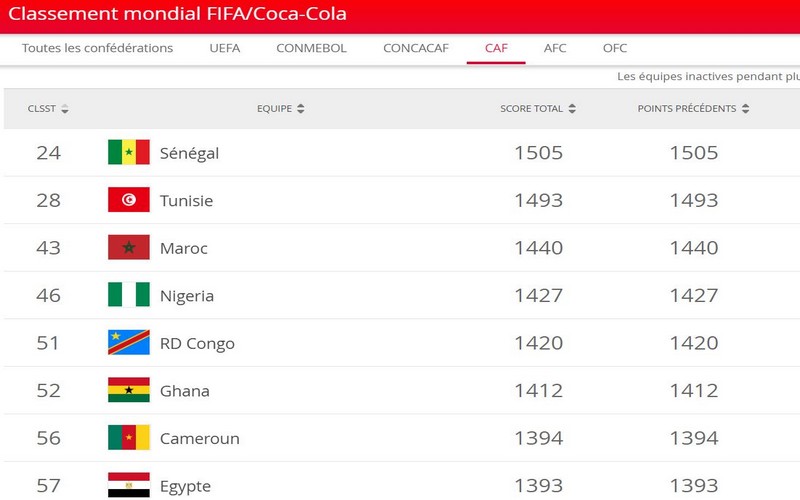
Task: Click the Senegal flag icon
Action: (x=129, y=153)
